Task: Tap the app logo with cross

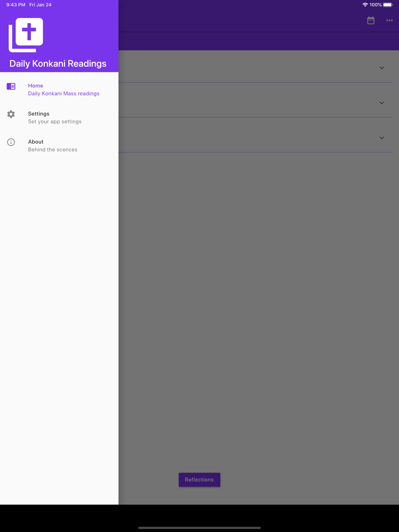Action: tap(26, 35)
